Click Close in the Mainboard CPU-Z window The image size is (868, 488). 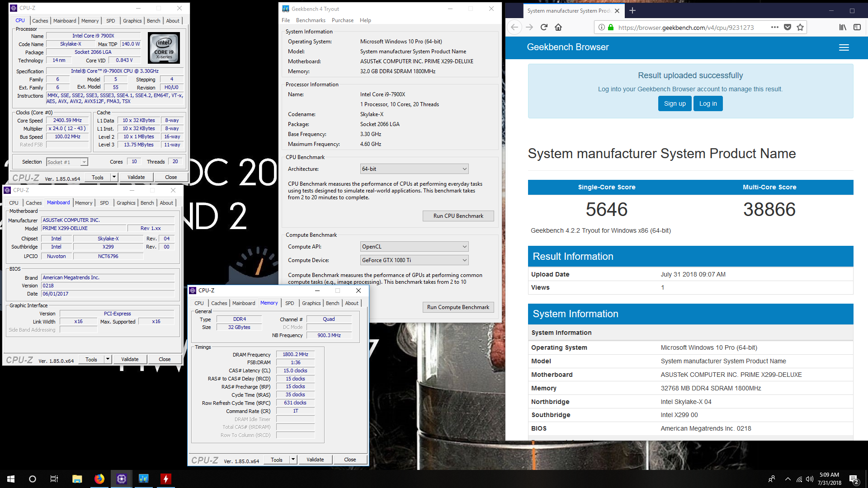[x=165, y=359]
